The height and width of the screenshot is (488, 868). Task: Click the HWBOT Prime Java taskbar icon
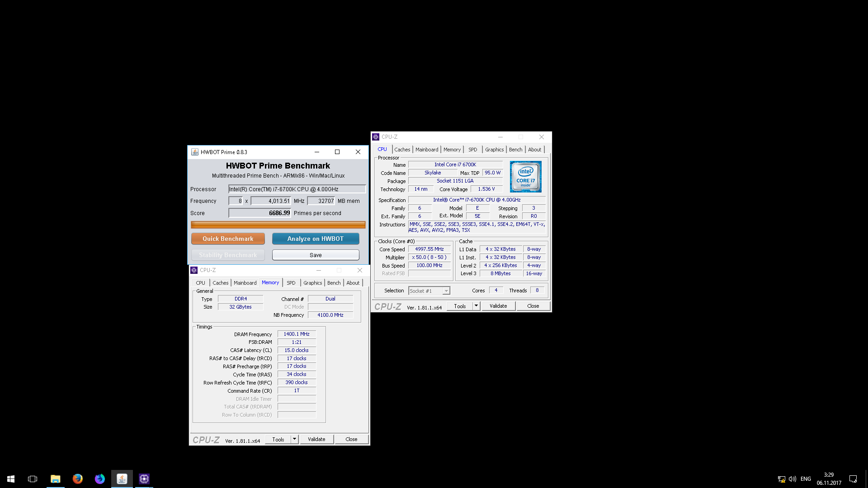click(122, 479)
